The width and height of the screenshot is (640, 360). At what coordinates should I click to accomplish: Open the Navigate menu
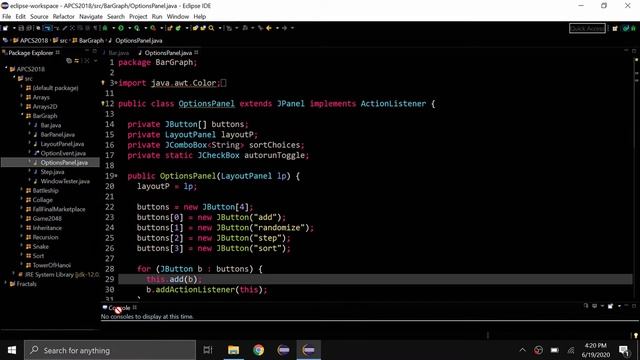click(91, 17)
